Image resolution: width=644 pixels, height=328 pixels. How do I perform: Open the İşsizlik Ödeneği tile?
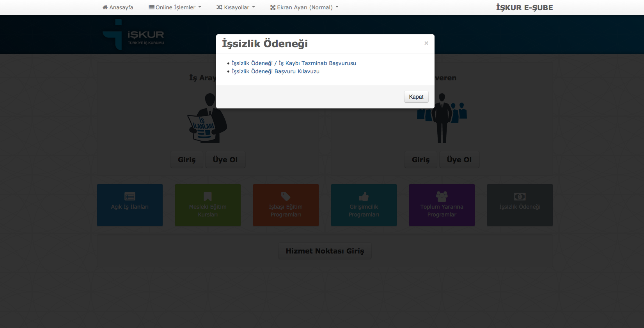coord(520,205)
